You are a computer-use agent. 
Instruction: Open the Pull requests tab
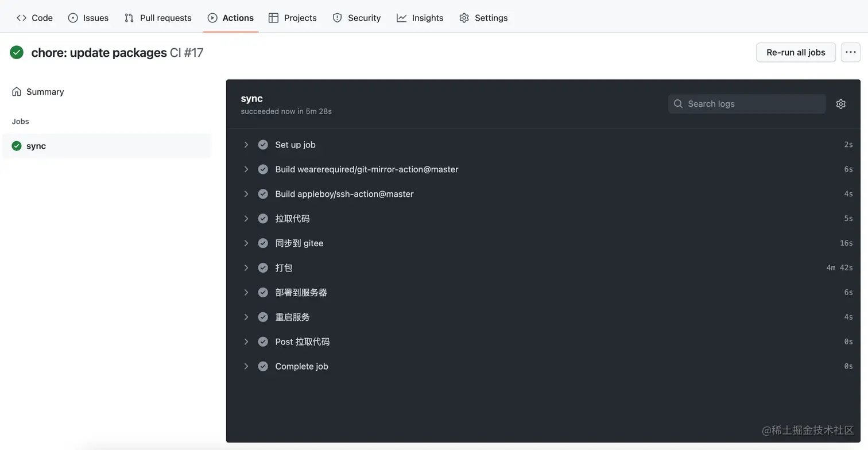[158, 18]
